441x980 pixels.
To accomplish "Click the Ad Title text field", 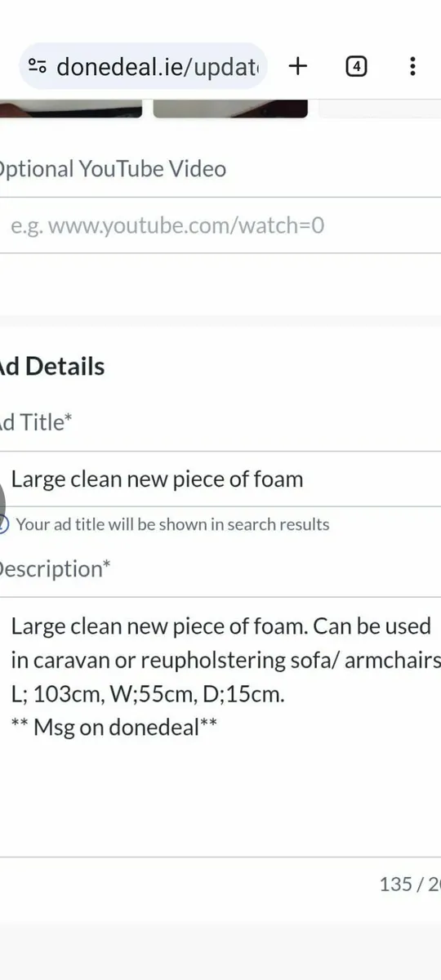I will click(x=220, y=479).
